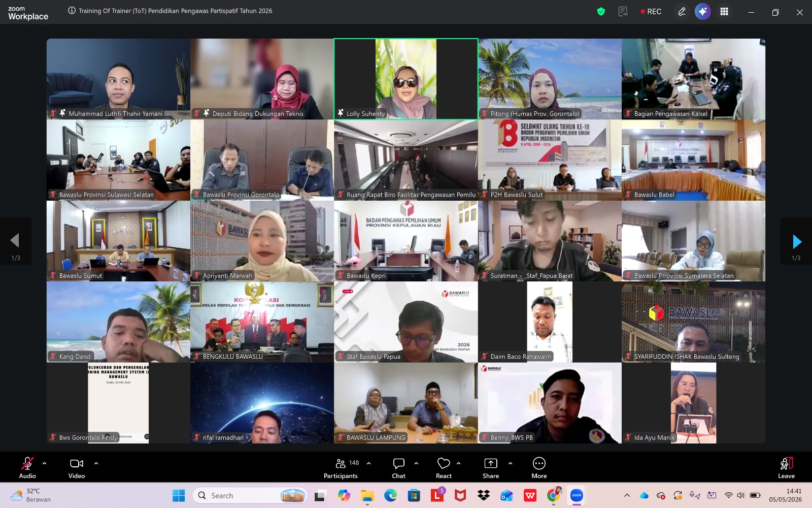Viewport: 812px width, 508px height.
Task: Open the clock showing 14:41
Action: coord(786,495)
